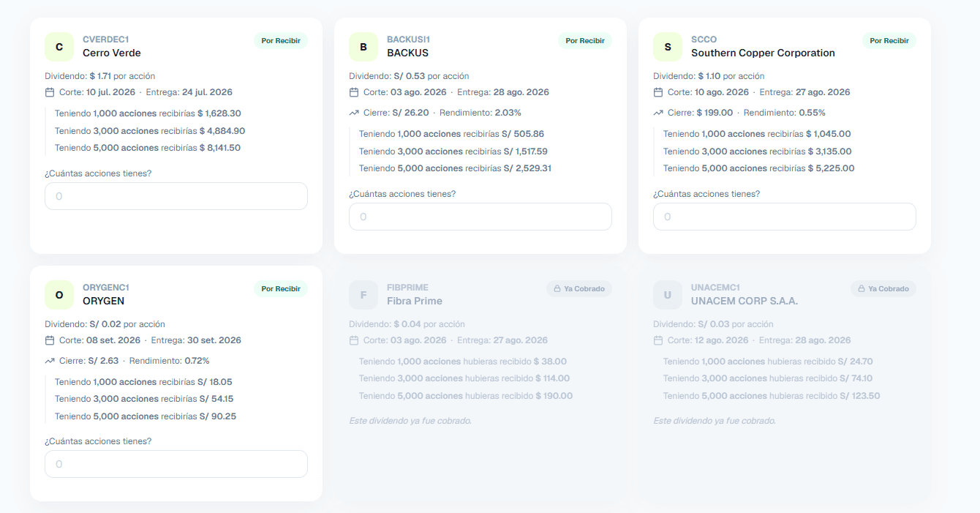980x513 pixels.
Task: Click 'Este dividendo ya fue cobrado' under Fibra Prime
Action: [410, 421]
